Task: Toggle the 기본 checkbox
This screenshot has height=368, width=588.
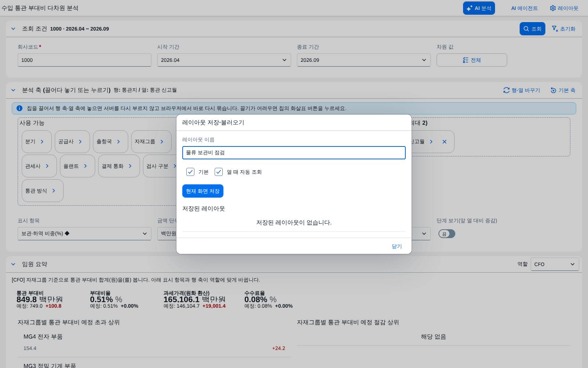Action: pos(190,172)
